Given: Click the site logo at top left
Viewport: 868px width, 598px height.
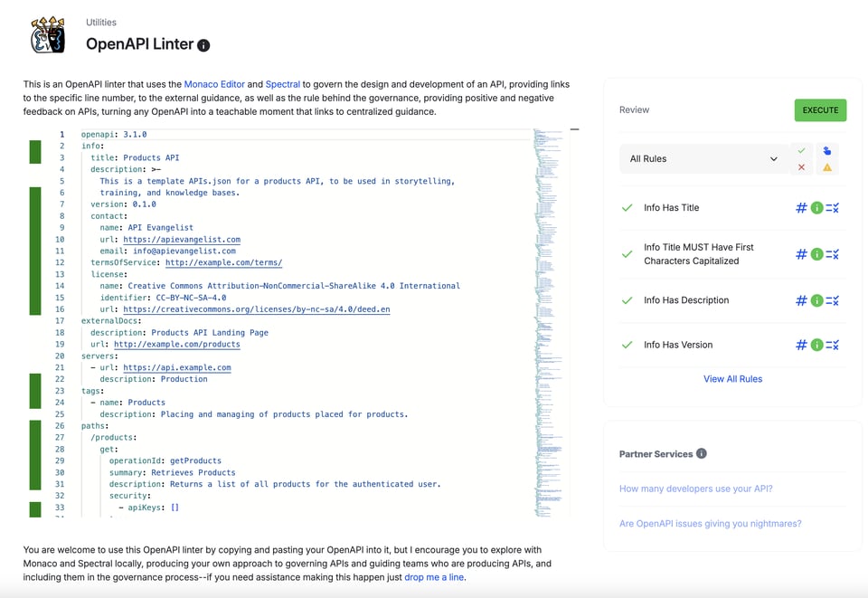Looking at the screenshot, I should (47, 35).
